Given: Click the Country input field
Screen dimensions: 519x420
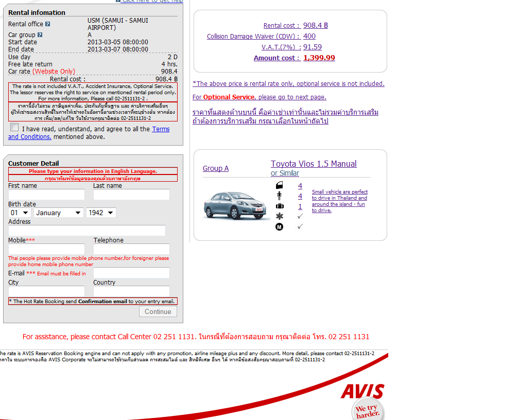Looking at the screenshot, I should coord(131,291).
